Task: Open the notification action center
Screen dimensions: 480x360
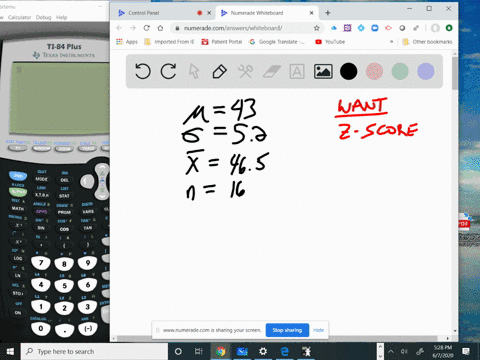Action: [x=466, y=351]
